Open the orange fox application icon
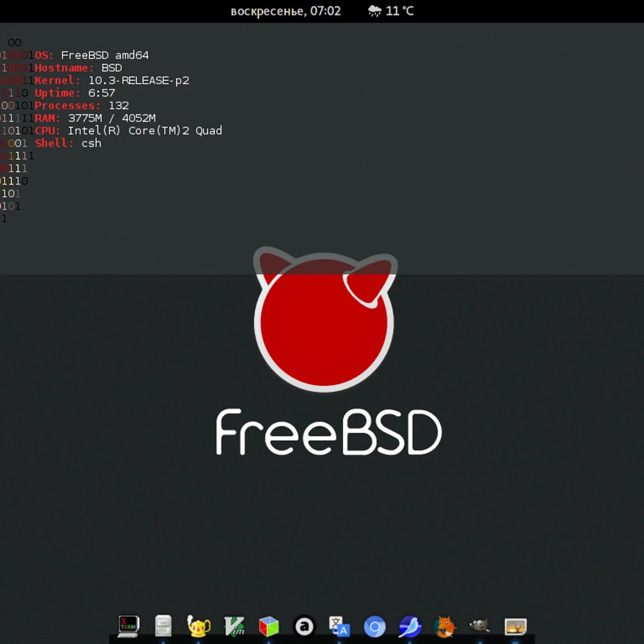The width and height of the screenshot is (644, 644). coord(445,627)
